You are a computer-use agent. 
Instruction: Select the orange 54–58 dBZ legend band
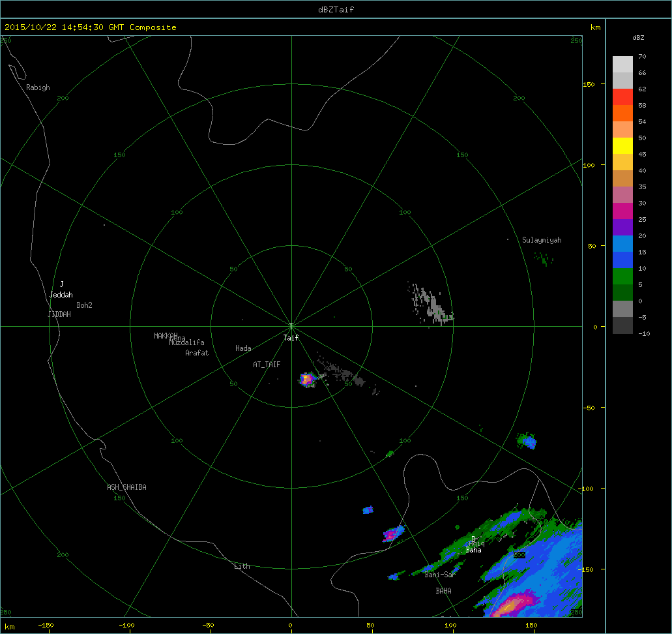[x=622, y=113]
